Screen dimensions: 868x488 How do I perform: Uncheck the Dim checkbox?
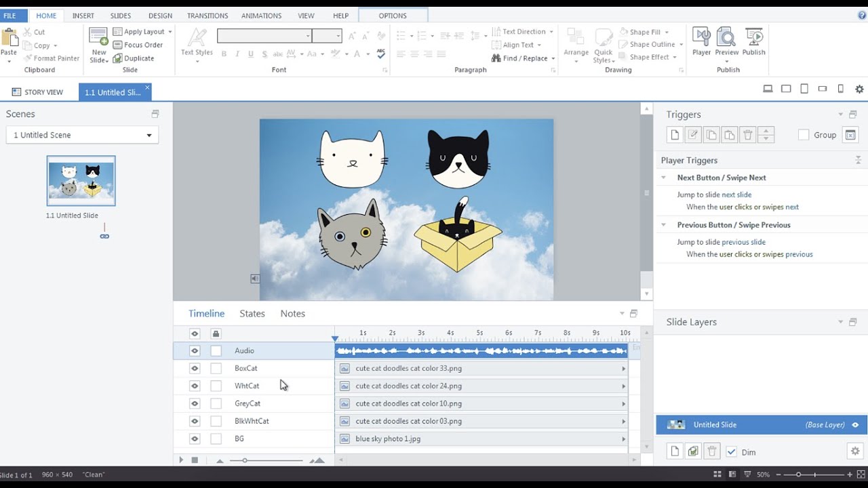point(731,452)
